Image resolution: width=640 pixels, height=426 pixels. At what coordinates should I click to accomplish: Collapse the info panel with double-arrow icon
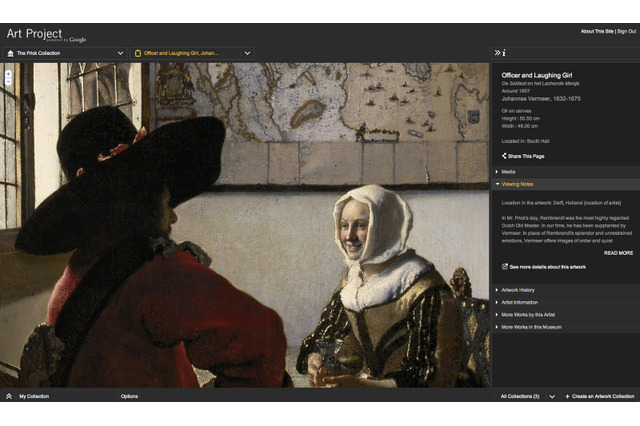[x=497, y=52]
